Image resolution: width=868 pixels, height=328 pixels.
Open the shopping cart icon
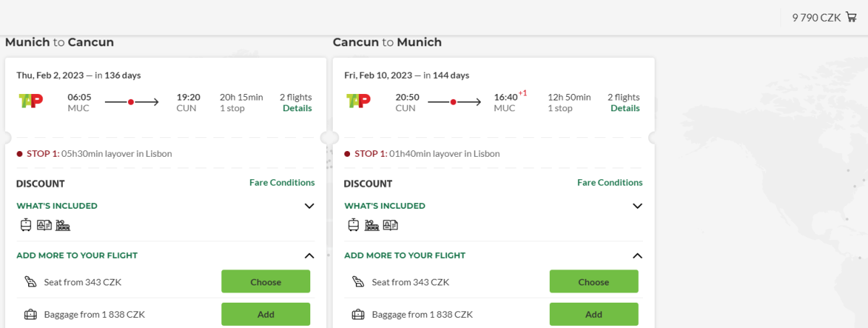[x=851, y=17]
